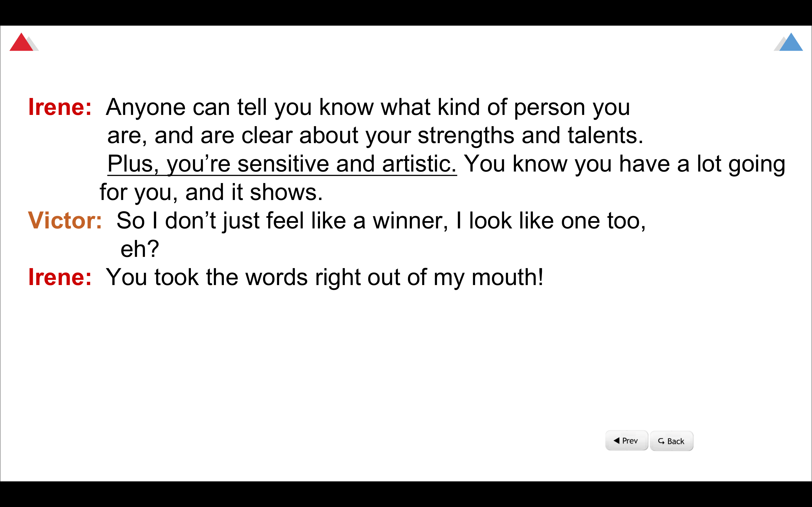Click the left arrow in Prev button
The image size is (812, 507).
click(x=616, y=440)
